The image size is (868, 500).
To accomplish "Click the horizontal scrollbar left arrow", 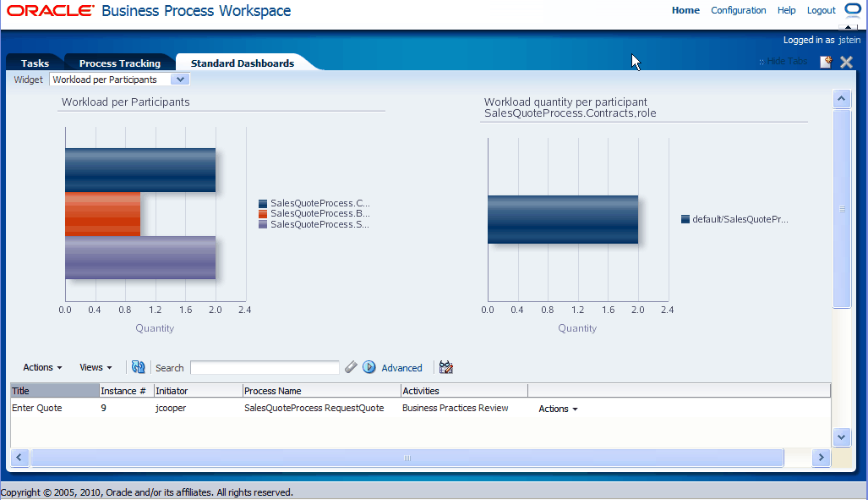I will 19,458.
